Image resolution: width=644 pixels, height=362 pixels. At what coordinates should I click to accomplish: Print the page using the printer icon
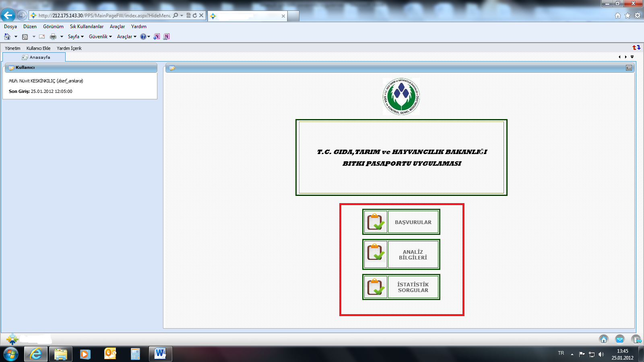[53, 37]
